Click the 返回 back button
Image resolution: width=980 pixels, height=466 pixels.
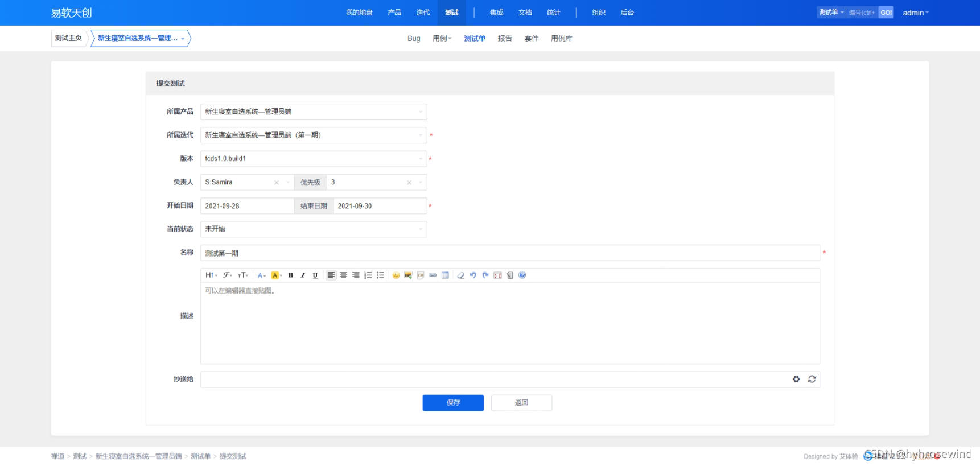[x=521, y=403]
